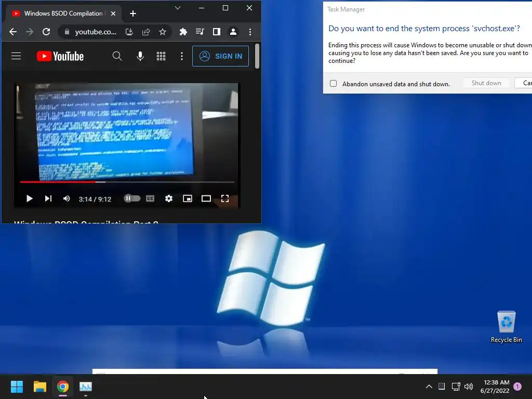Click the Shut down button in Task Manager
The image size is (532, 399).
486,83
